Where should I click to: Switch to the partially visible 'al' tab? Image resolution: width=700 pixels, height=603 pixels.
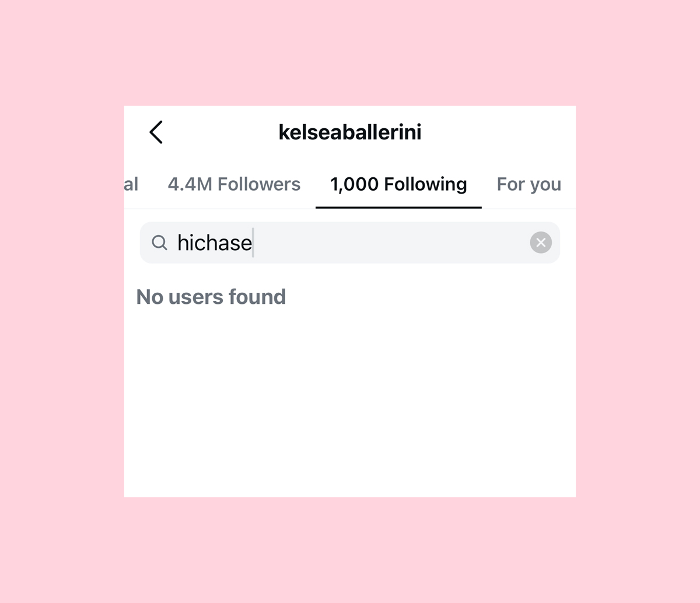(132, 184)
